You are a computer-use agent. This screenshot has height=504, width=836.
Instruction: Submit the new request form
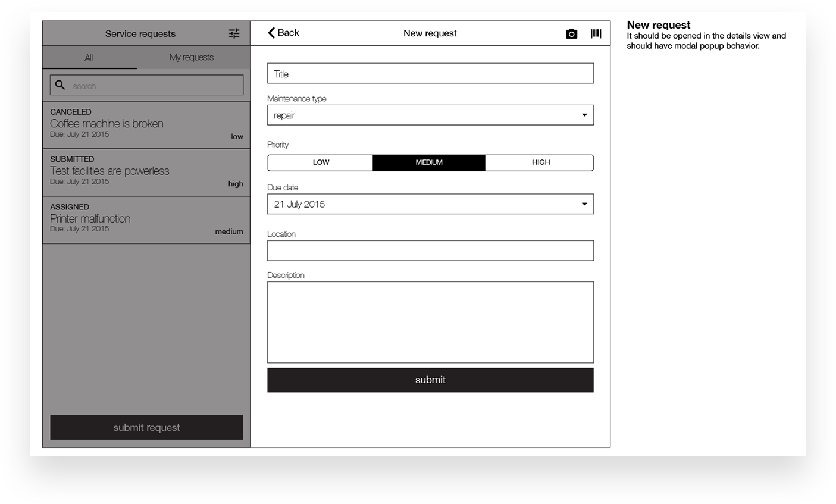pyautogui.click(x=430, y=380)
